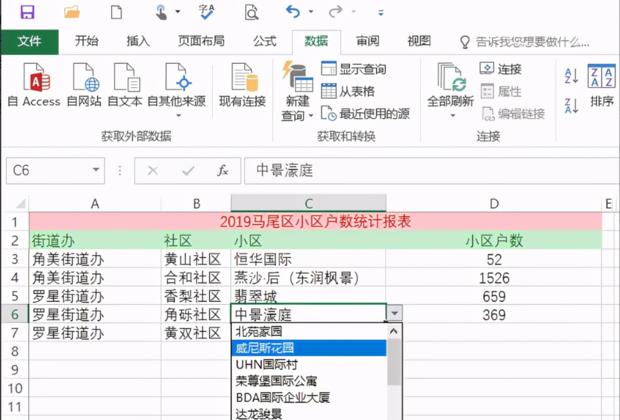Click the 显示查询 show queries button
This screenshot has height=420, width=620.
(355, 69)
